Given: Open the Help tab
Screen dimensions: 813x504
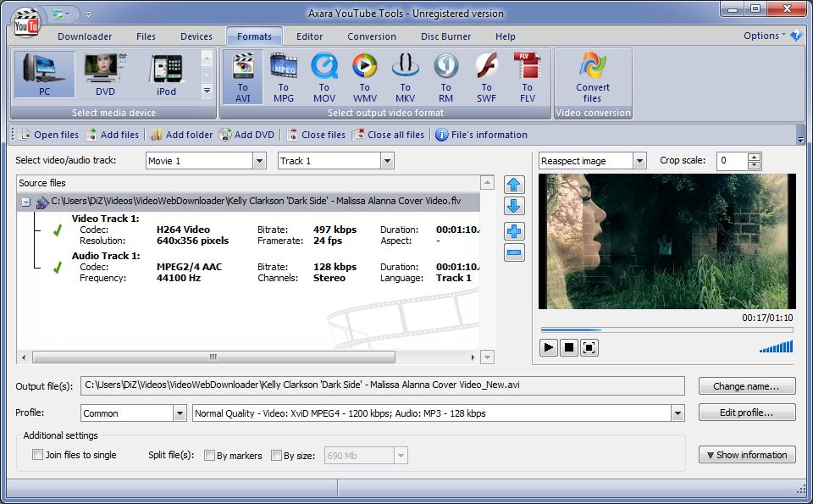Looking at the screenshot, I should pyautogui.click(x=505, y=36).
